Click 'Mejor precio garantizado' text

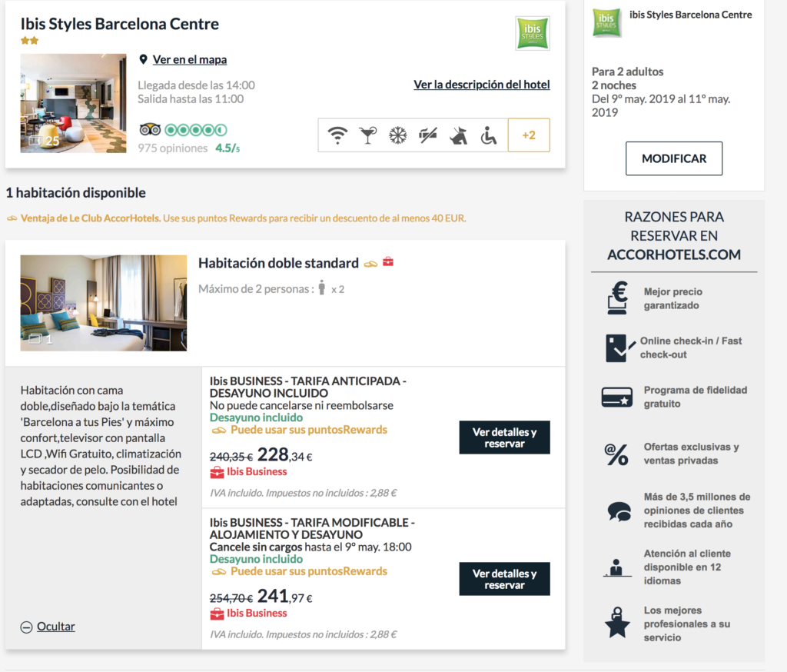tap(673, 298)
